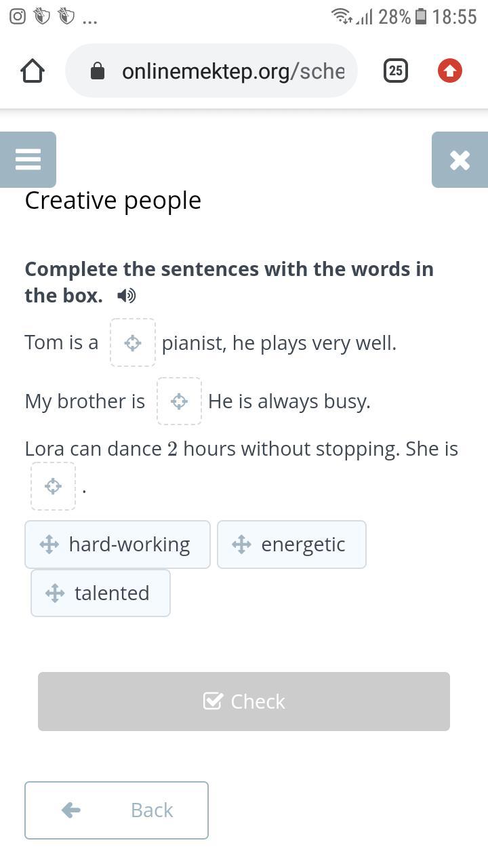
Task: Tap the move handle icon on "hard-working"
Action: (49, 545)
